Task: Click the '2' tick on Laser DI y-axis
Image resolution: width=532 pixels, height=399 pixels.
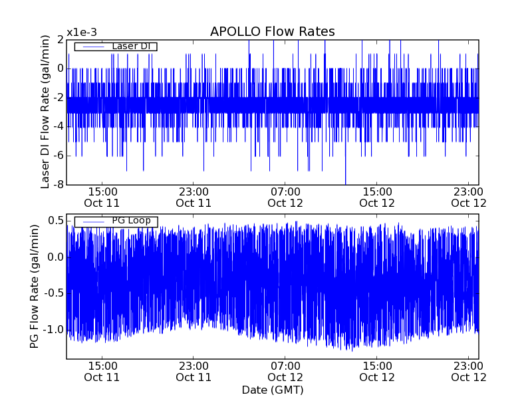Action: click(x=61, y=40)
